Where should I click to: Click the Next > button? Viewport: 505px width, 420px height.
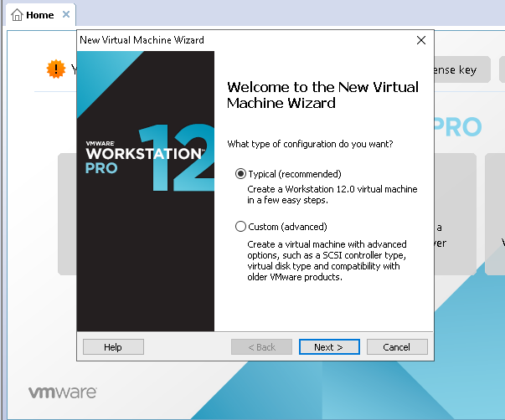click(329, 347)
